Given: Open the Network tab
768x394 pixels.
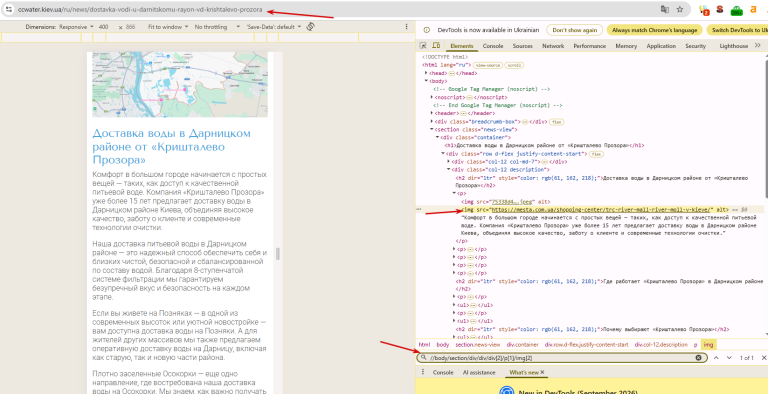Looking at the screenshot, I should click(553, 46).
